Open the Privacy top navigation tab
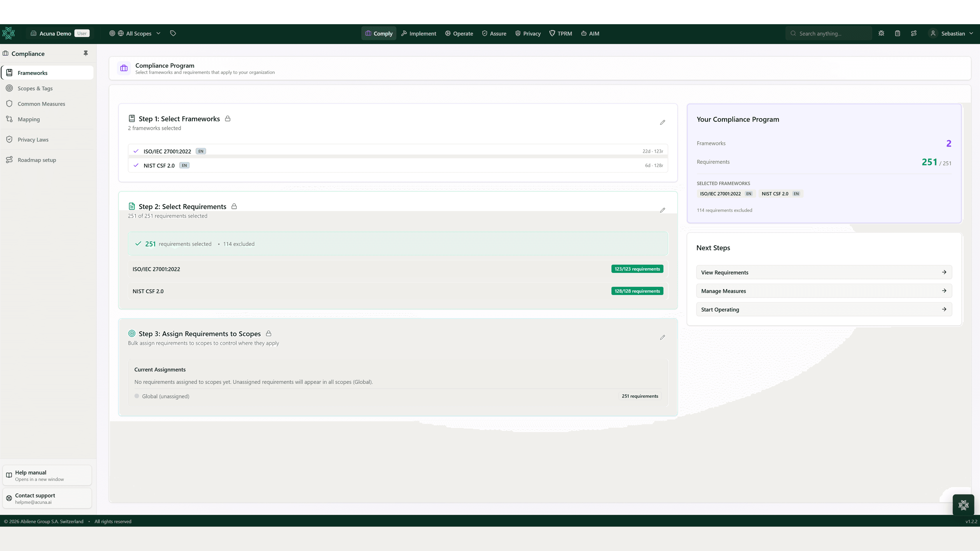The image size is (980, 551). pos(528,34)
